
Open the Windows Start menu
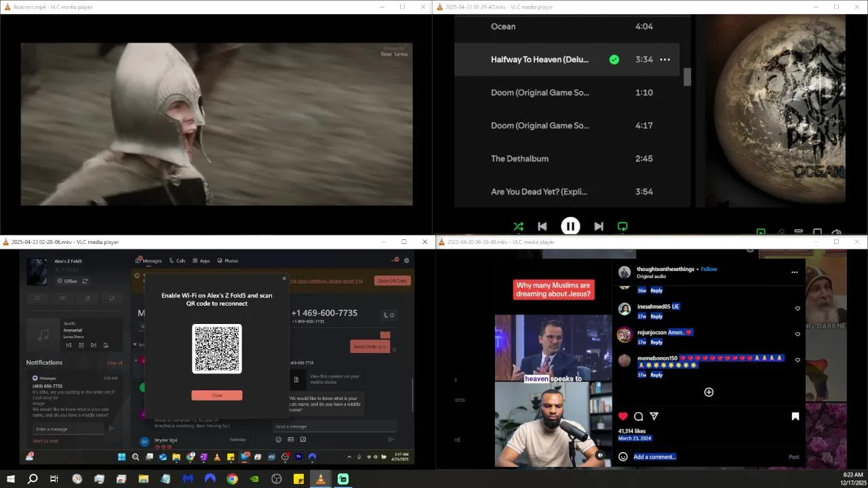click(x=10, y=479)
